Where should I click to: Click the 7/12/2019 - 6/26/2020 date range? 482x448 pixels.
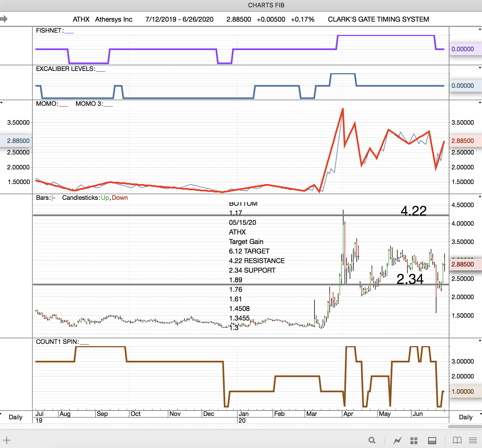pyautogui.click(x=179, y=19)
